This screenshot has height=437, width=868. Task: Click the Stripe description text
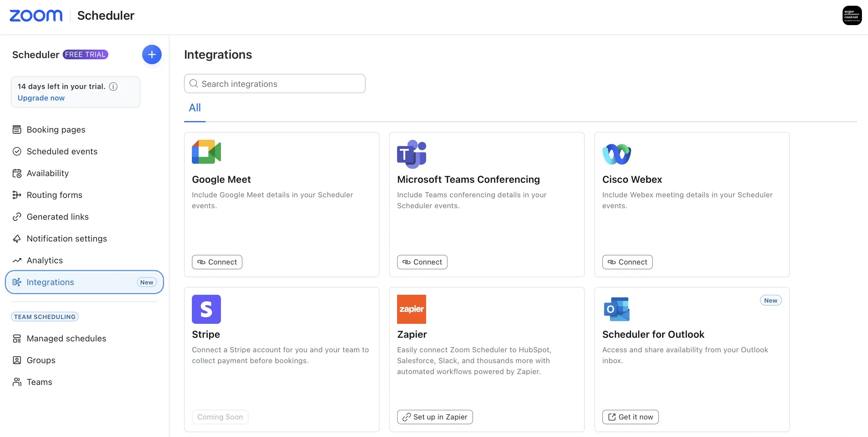280,355
